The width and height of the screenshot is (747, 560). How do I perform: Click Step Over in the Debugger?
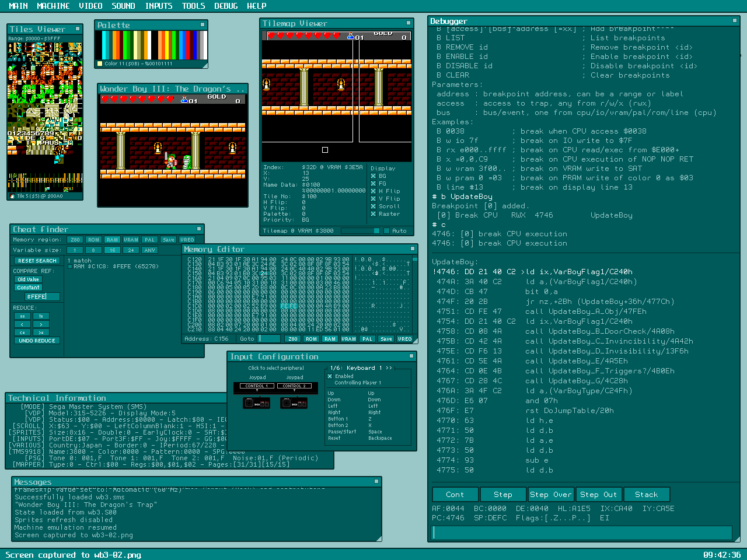pos(551,495)
